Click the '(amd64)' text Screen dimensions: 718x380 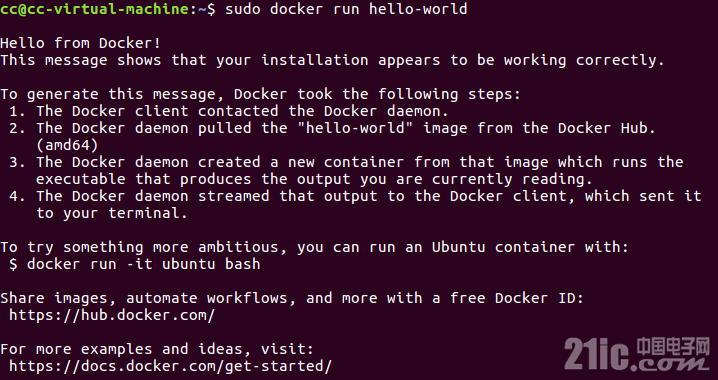point(67,146)
